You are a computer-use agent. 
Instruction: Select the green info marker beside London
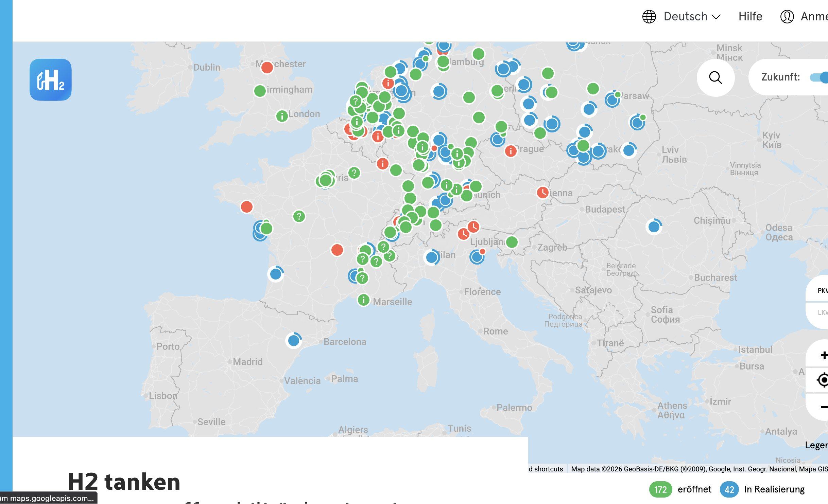(x=282, y=116)
